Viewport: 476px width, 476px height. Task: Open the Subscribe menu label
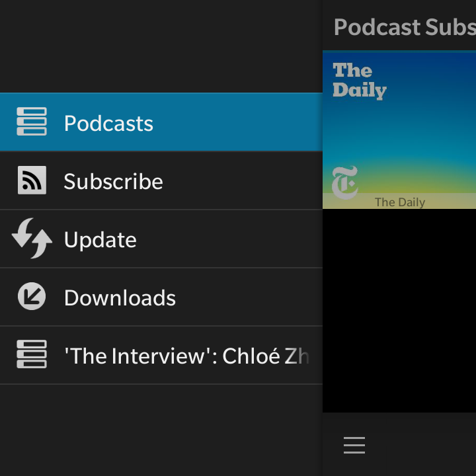pyautogui.click(x=113, y=181)
